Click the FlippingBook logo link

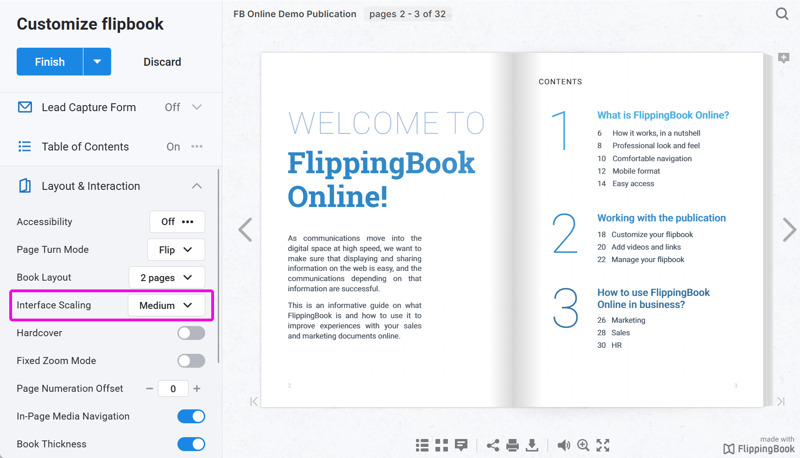point(759,448)
